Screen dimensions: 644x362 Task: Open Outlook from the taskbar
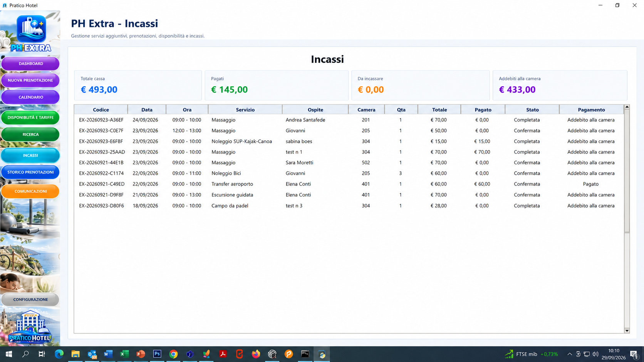92,354
